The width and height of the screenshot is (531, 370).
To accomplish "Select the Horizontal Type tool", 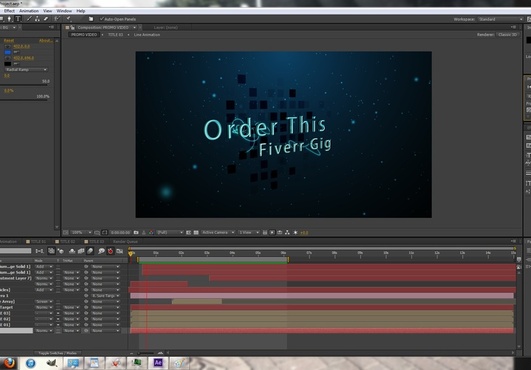I will 18,19.
